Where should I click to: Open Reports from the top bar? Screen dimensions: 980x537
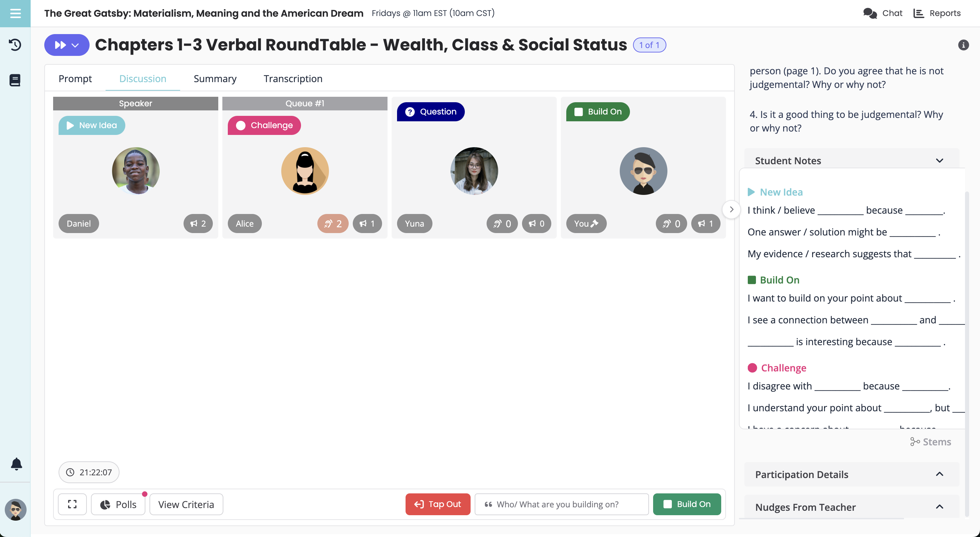tap(937, 13)
